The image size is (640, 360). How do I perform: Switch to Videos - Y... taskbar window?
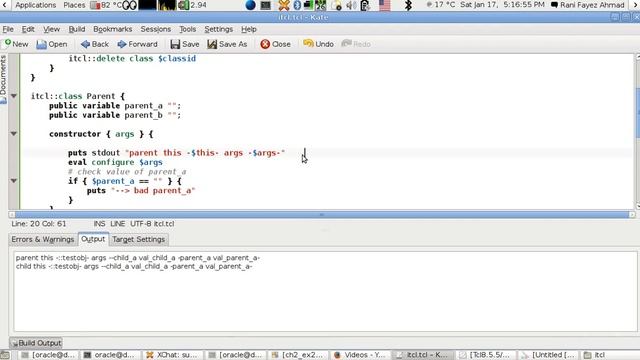point(360,355)
